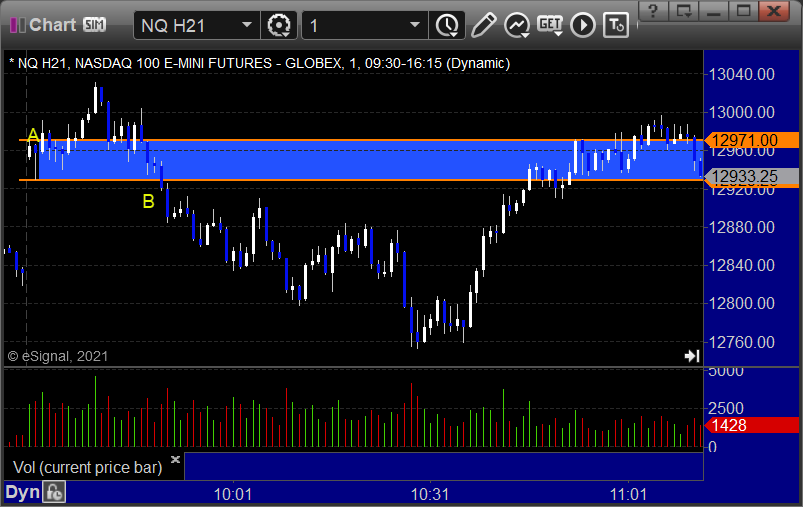Viewport: 803px width, 507px height.
Task: Maximize the chart window
Action: pos(744,10)
